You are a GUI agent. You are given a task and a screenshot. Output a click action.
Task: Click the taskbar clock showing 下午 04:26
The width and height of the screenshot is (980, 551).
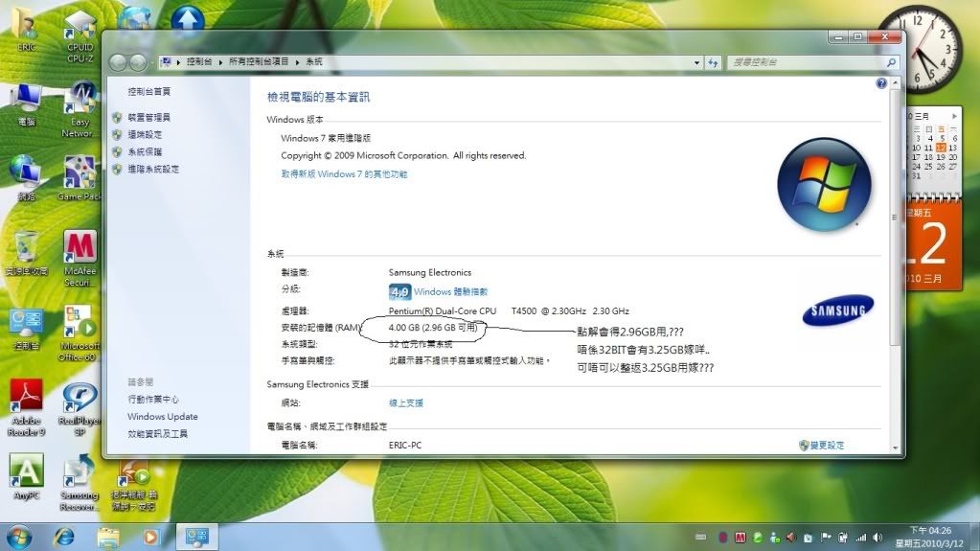coord(929,538)
